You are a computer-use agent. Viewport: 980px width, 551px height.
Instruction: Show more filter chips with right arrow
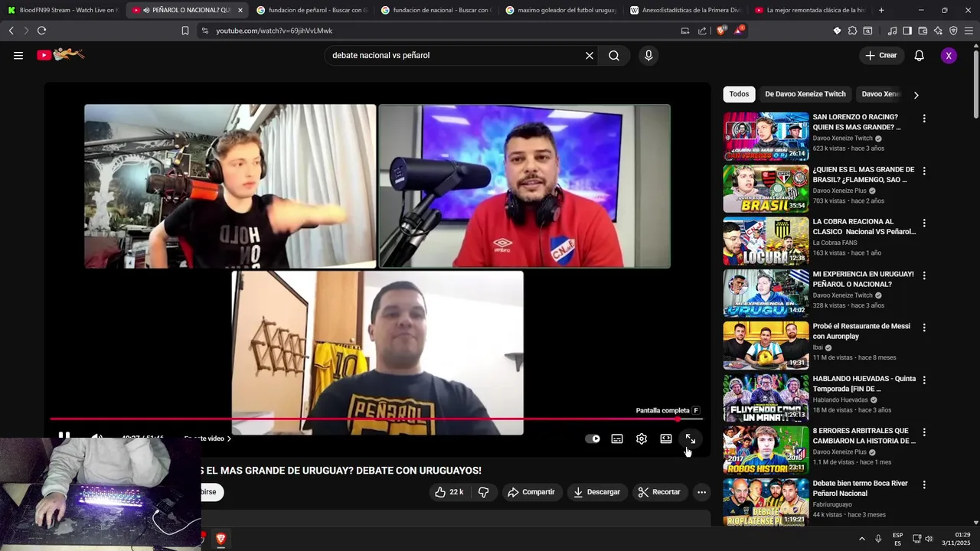(916, 95)
